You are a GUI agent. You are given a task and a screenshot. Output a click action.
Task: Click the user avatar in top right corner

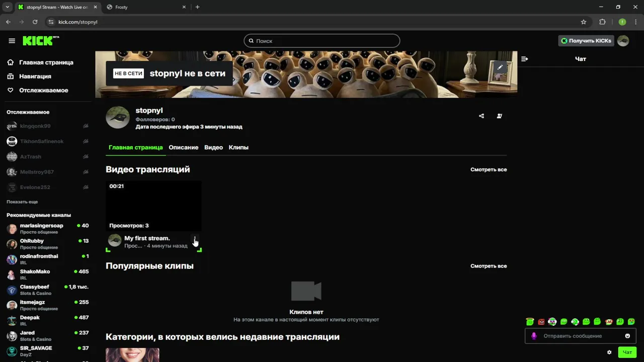pyautogui.click(x=623, y=41)
